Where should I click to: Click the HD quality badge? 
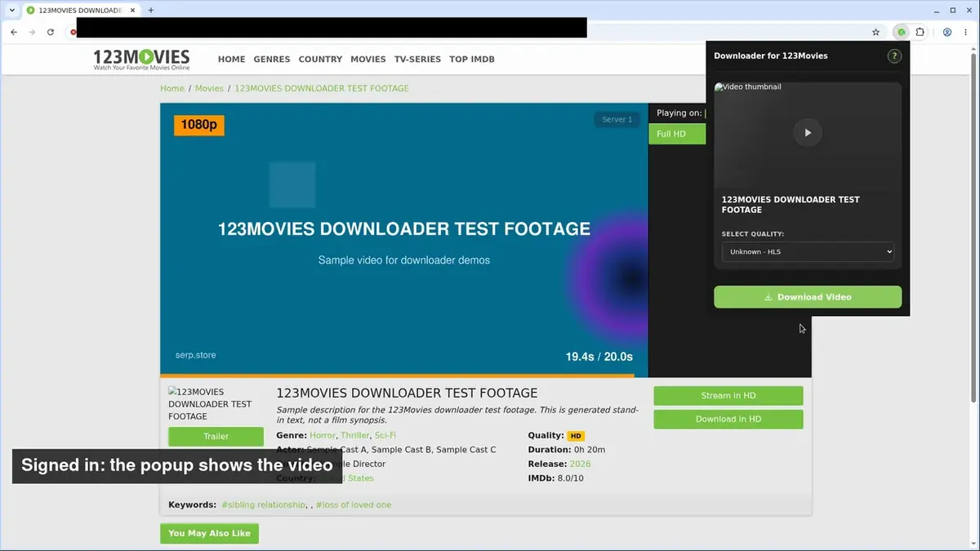click(576, 436)
